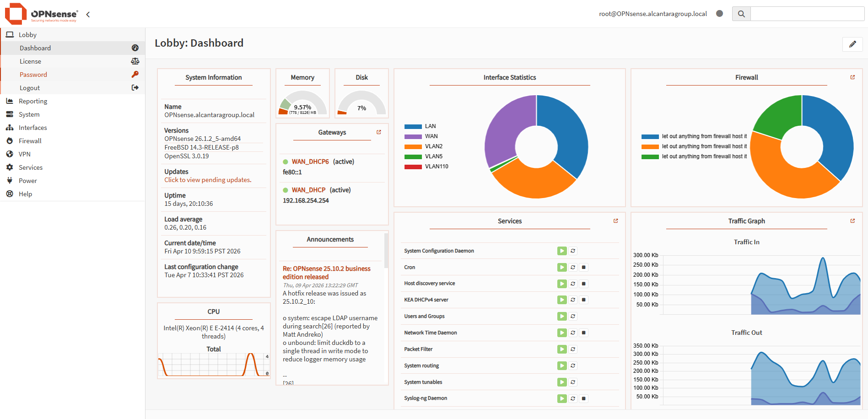The image size is (868, 419).
Task: Click the pending updates link
Action: (207, 179)
